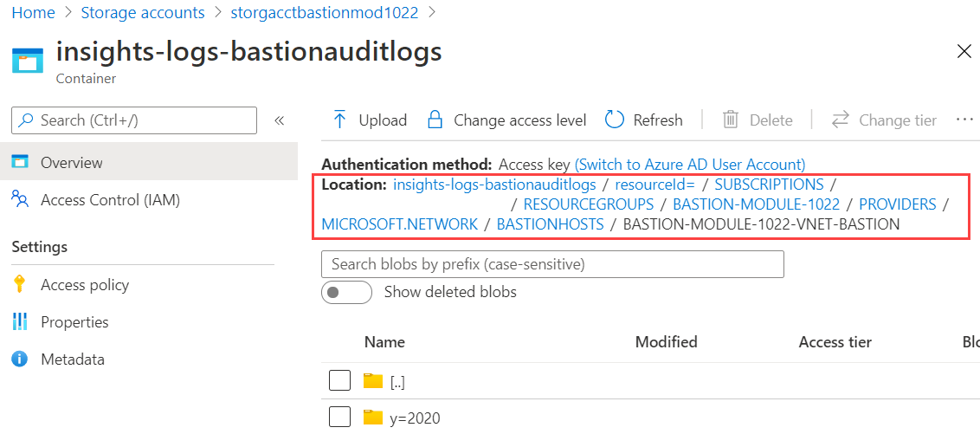Click insights-logs-bastionauditlogs location link

494,185
